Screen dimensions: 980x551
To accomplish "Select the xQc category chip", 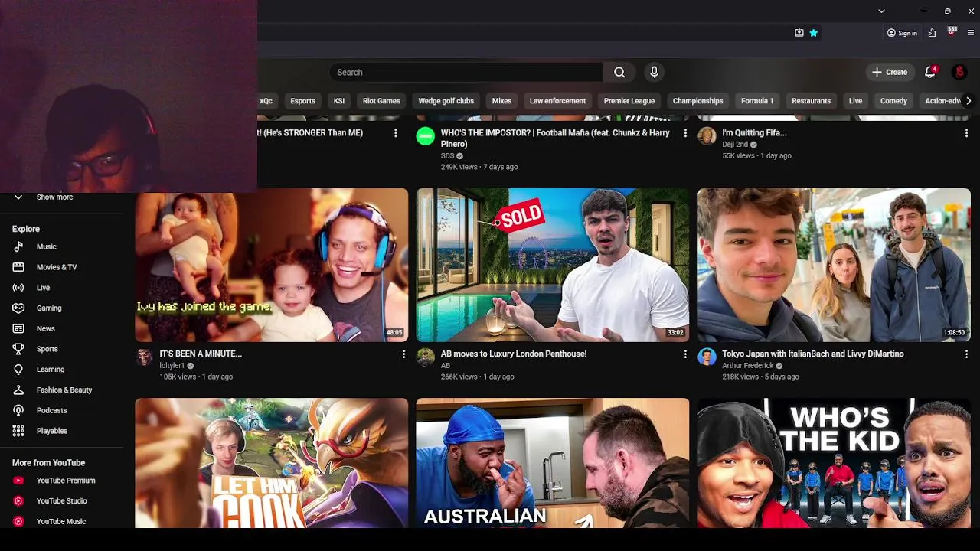I will point(266,101).
